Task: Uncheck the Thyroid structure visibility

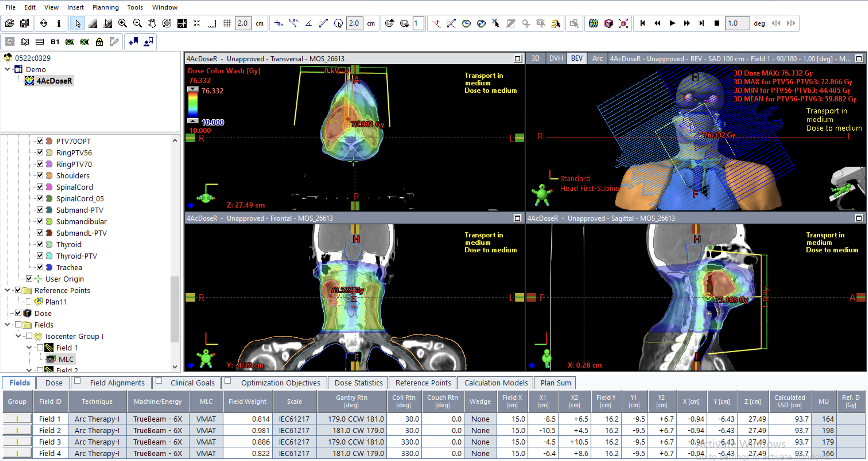Action: tap(40, 244)
